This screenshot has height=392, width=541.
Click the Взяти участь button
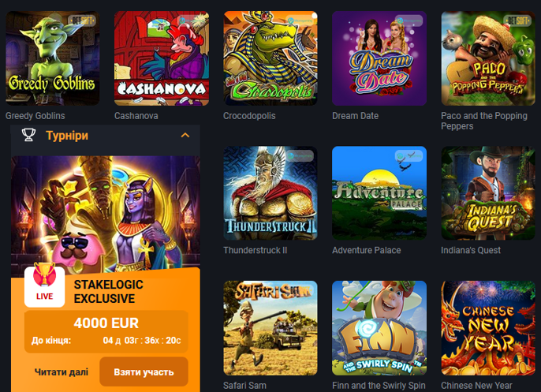click(x=144, y=371)
